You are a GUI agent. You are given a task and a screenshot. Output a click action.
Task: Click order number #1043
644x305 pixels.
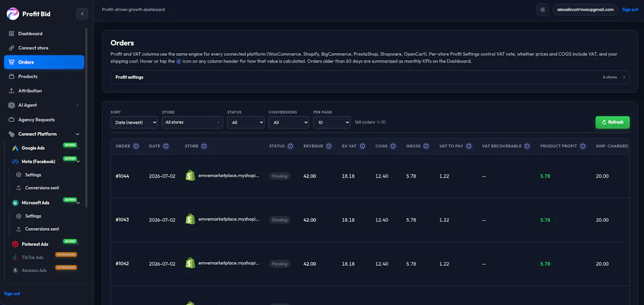(122, 220)
